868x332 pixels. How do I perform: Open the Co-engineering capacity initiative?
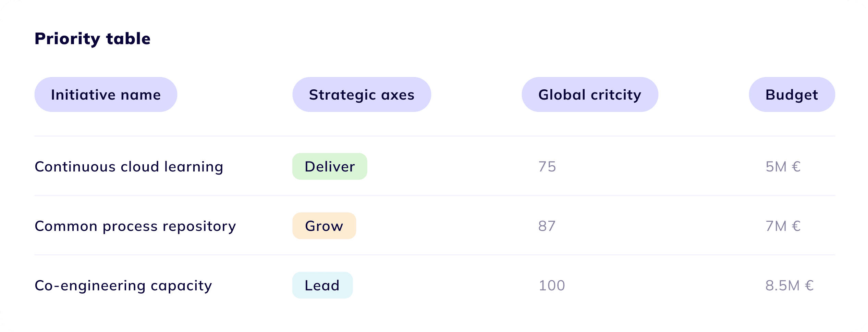[x=123, y=285]
